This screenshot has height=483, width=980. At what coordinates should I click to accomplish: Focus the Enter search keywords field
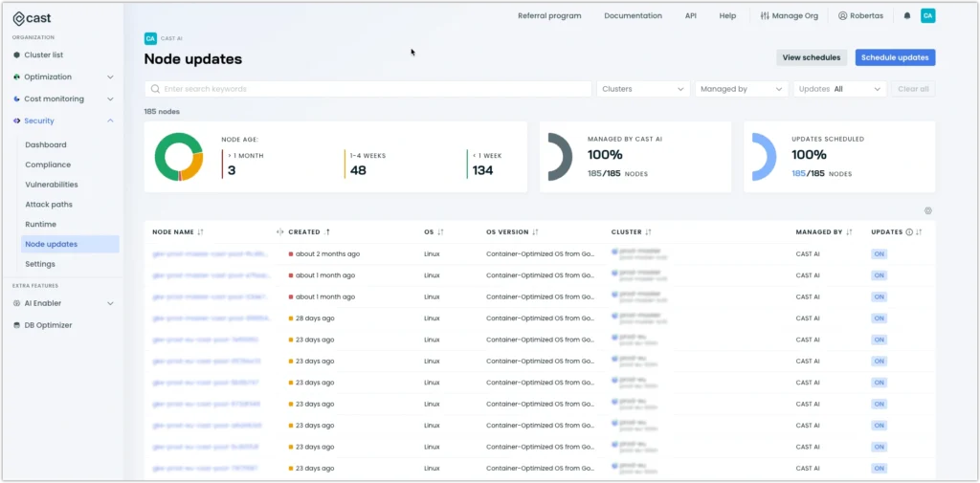coord(368,89)
